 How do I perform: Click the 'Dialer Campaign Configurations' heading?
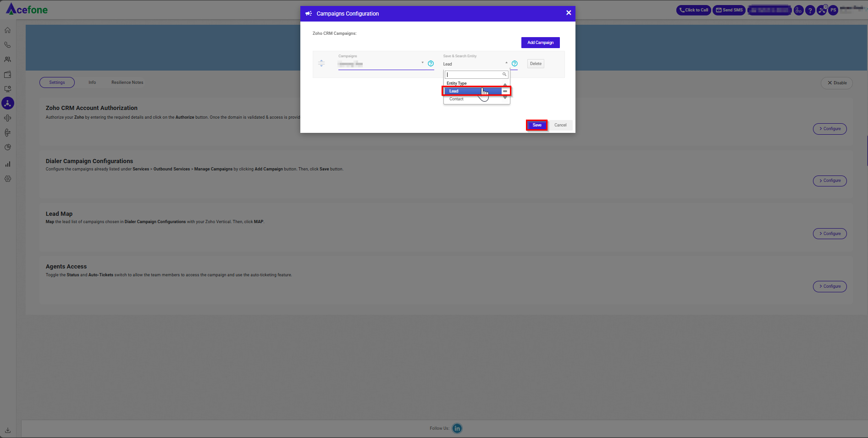[89, 161]
